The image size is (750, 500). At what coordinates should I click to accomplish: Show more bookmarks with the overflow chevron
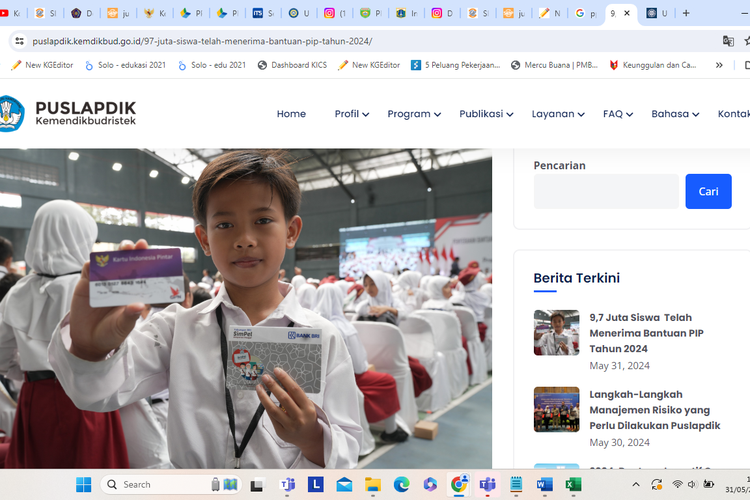718,65
